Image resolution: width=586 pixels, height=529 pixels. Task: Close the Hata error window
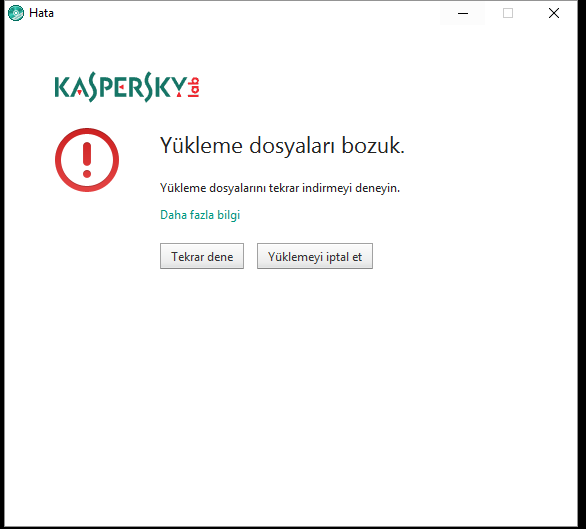click(554, 13)
